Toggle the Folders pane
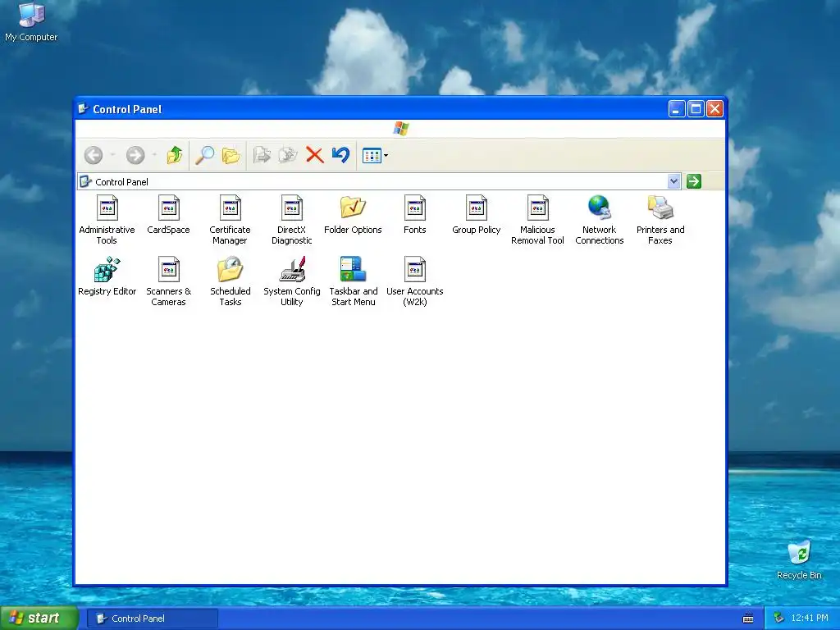The image size is (840, 630). click(231, 155)
